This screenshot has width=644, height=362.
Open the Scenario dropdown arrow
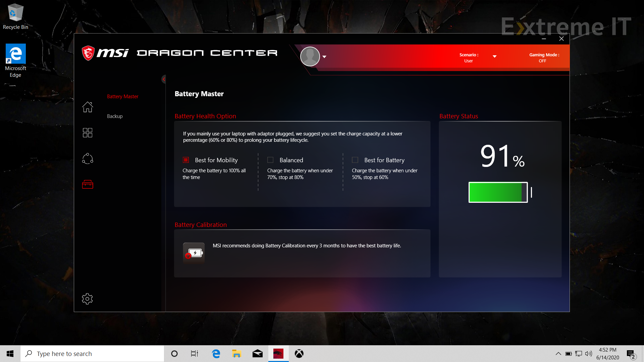[494, 56]
